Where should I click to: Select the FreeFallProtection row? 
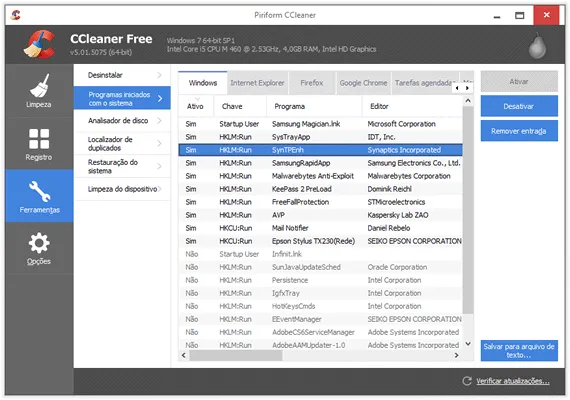tap(321, 202)
